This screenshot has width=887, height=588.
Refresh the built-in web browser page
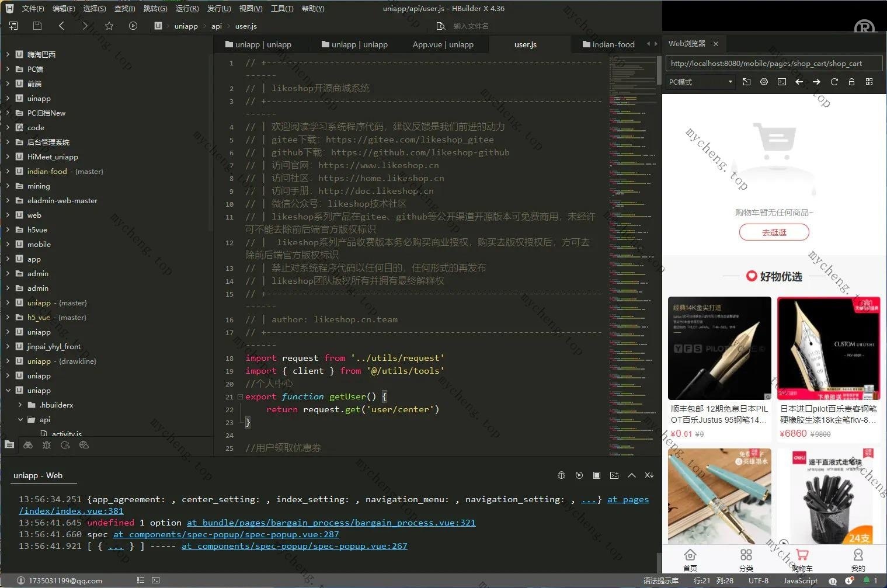point(834,82)
